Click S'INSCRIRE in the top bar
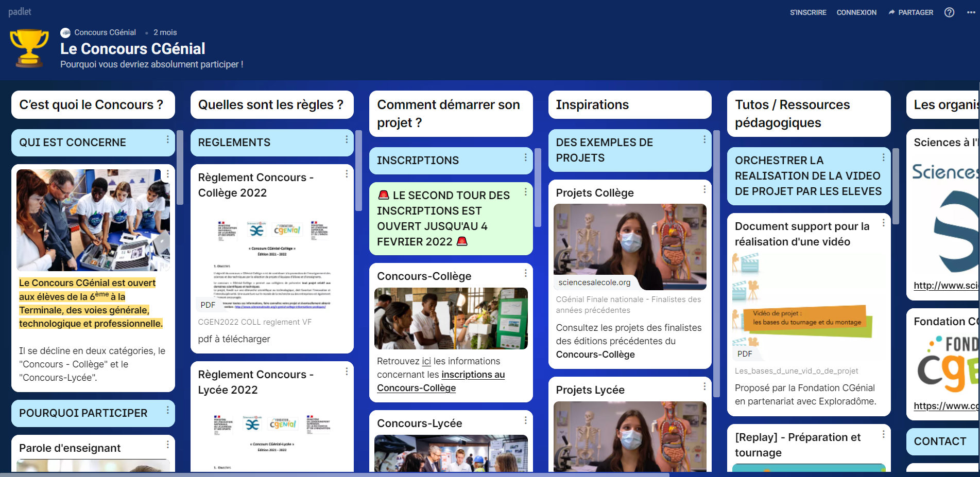This screenshot has height=477, width=980. [x=808, y=12]
